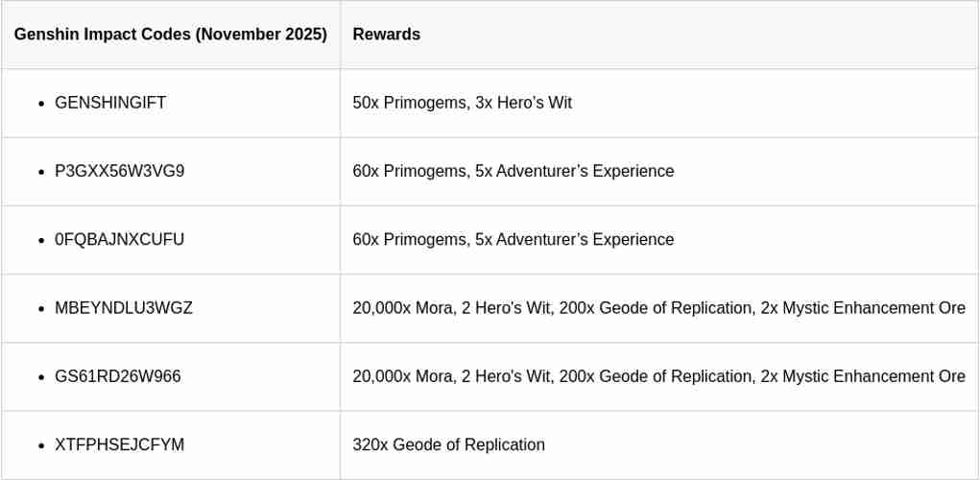Viewport: 980px width, 480px height.
Task: Click the 0FQBAJNXCUFU redemption code
Action: click(119, 240)
